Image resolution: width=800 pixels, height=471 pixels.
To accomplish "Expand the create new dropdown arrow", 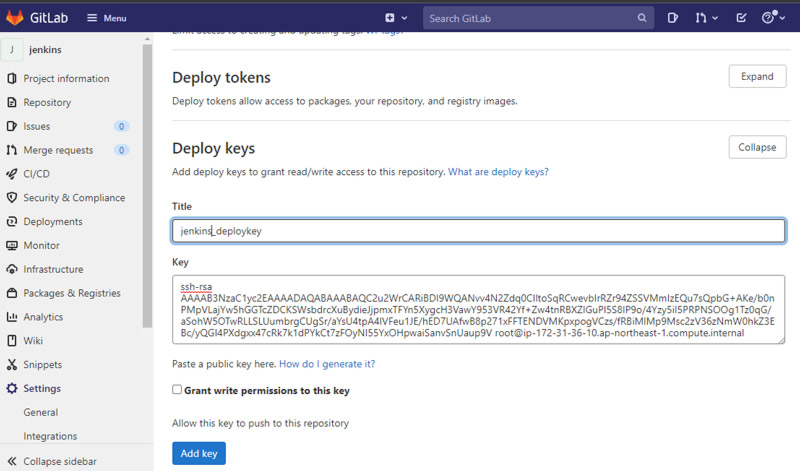I will 404,18.
